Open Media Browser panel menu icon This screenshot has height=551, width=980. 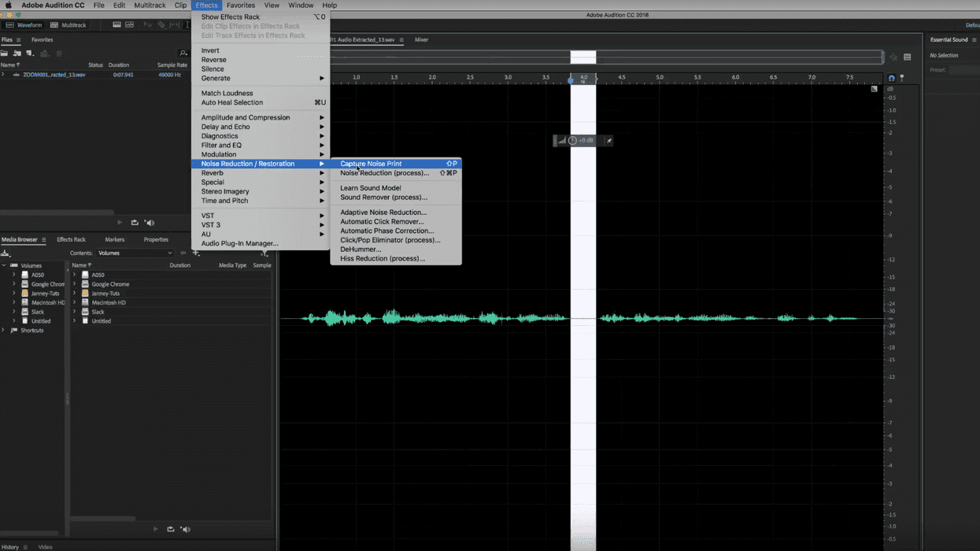tap(43, 239)
